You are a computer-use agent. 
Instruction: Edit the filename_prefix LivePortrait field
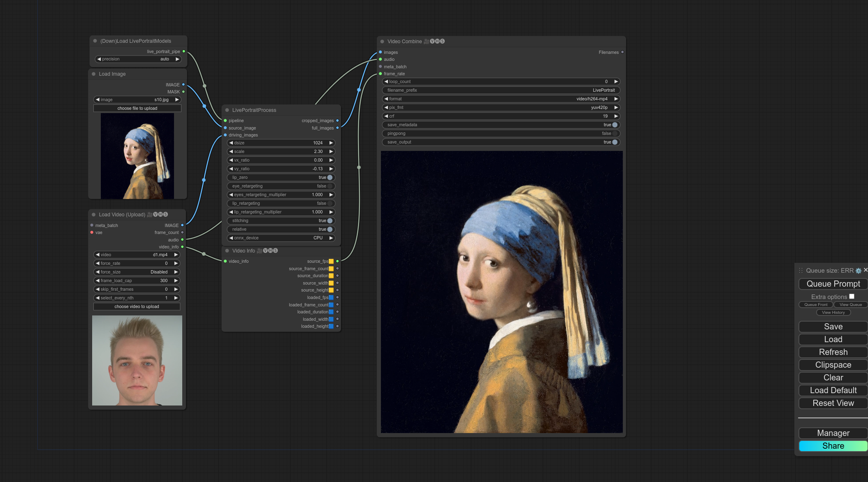click(x=501, y=90)
